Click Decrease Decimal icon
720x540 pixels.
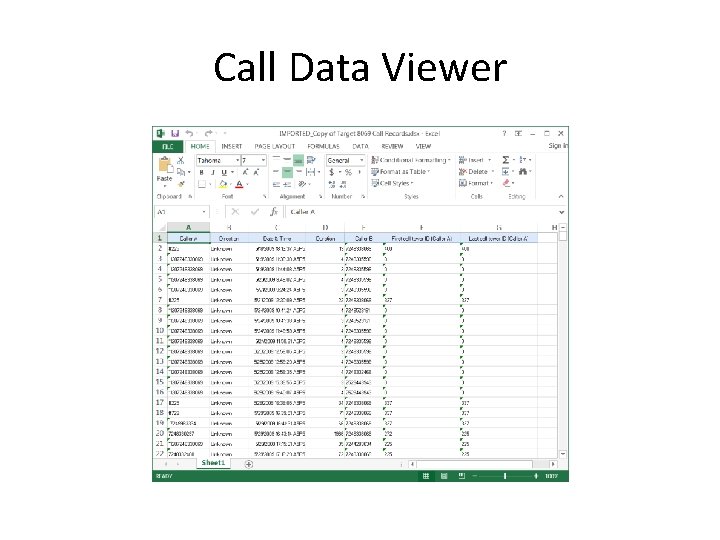(x=343, y=184)
